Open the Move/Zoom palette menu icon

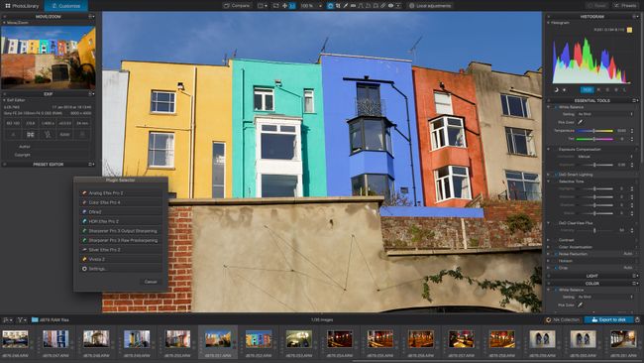[x=91, y=17]
